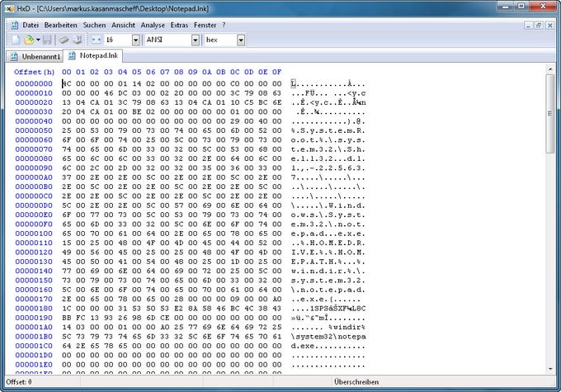Click the 'L' character in decoded text column
Viewport: 561px width, 392px height.
point(293,83)
